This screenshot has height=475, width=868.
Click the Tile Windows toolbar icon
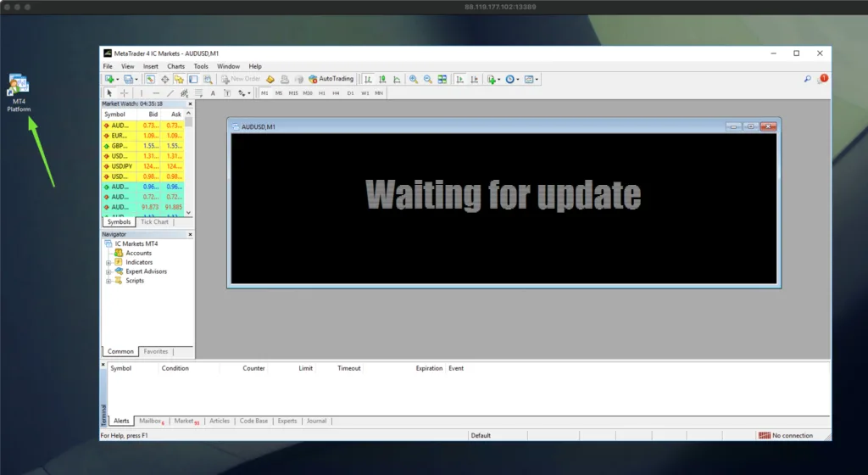point(442,79)
